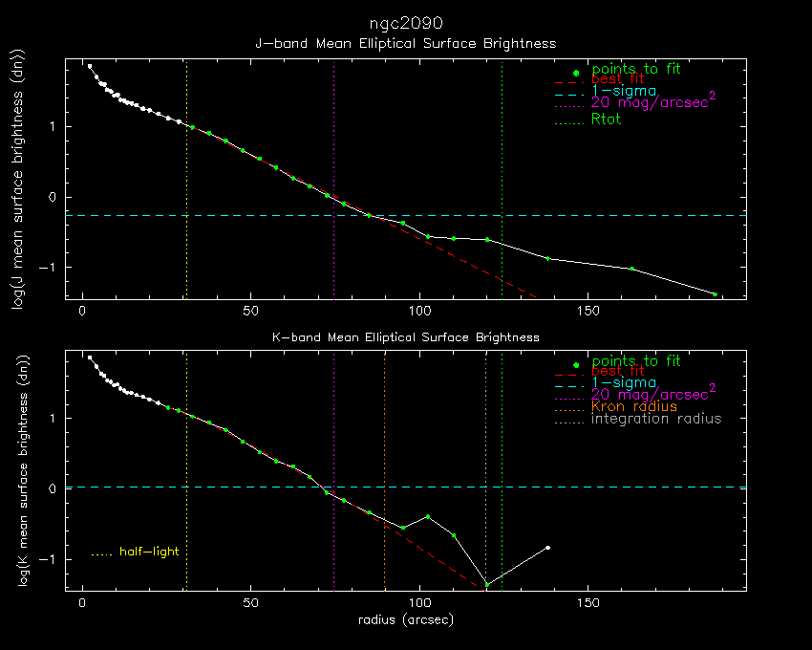Select the K-band Mean Elliptical Surface Brightness heading
812x650 pixels.
pos(405,337)
